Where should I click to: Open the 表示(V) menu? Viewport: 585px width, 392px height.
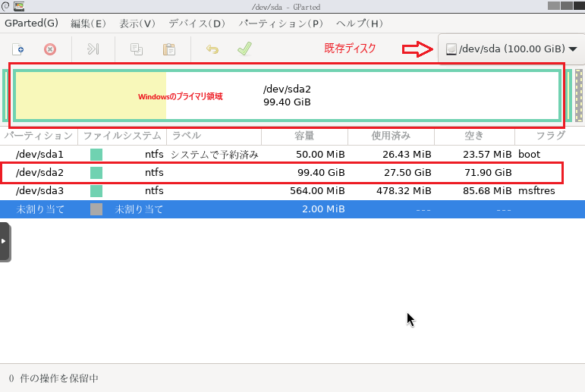(137, 24)
